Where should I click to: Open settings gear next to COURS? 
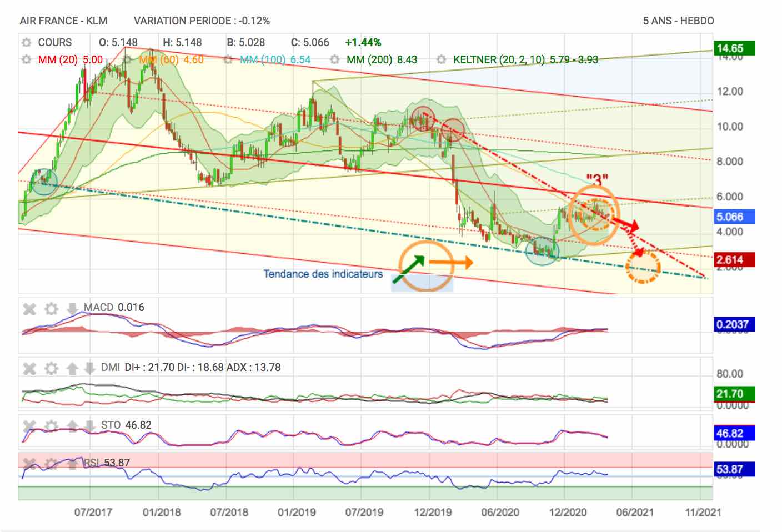26,42
